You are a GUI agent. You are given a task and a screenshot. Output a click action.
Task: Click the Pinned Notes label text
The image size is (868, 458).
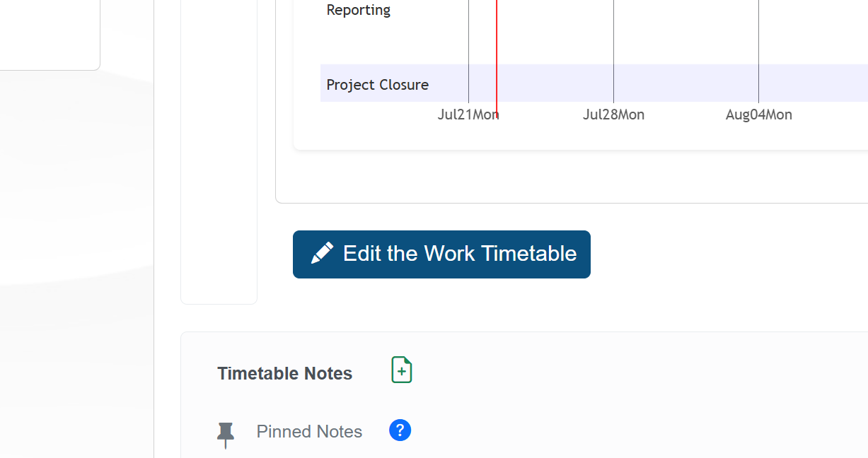coord(309,432)
